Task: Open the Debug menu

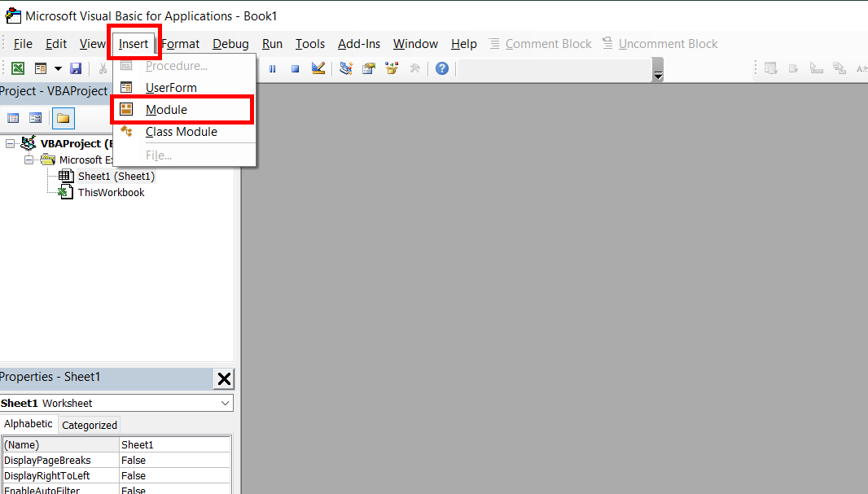Action: click(x=230, y=44)
